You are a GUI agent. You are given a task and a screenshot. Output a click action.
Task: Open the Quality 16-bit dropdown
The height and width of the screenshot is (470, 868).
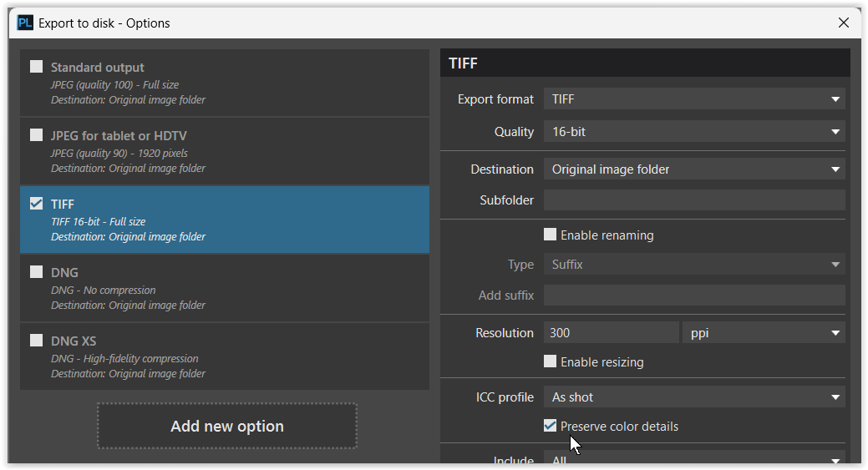694,132
